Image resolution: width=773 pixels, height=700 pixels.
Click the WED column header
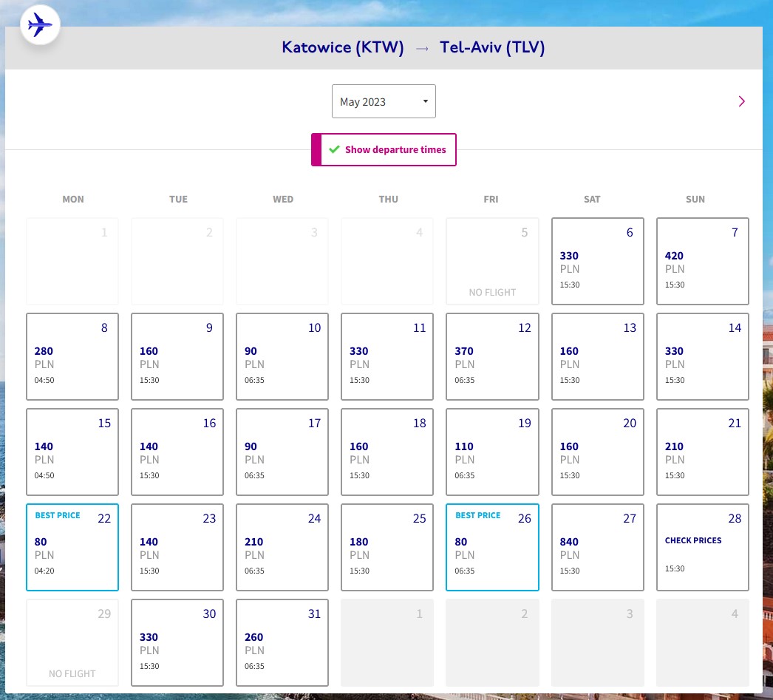tap(283, 199)
